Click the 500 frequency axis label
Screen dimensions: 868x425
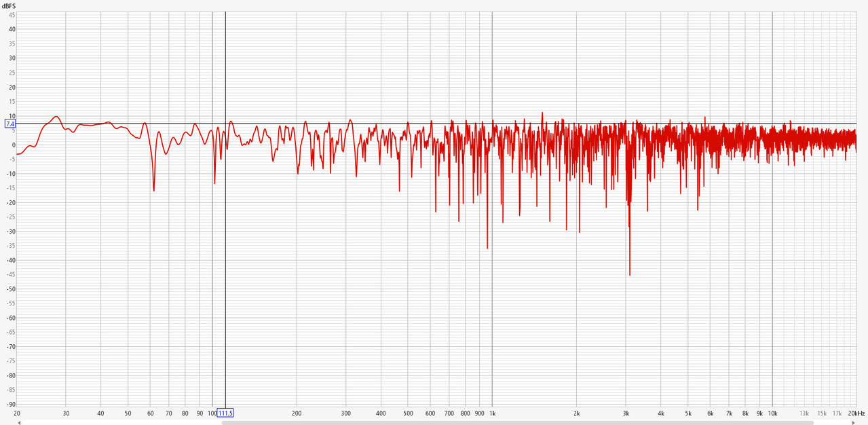(x=408, y=413)
